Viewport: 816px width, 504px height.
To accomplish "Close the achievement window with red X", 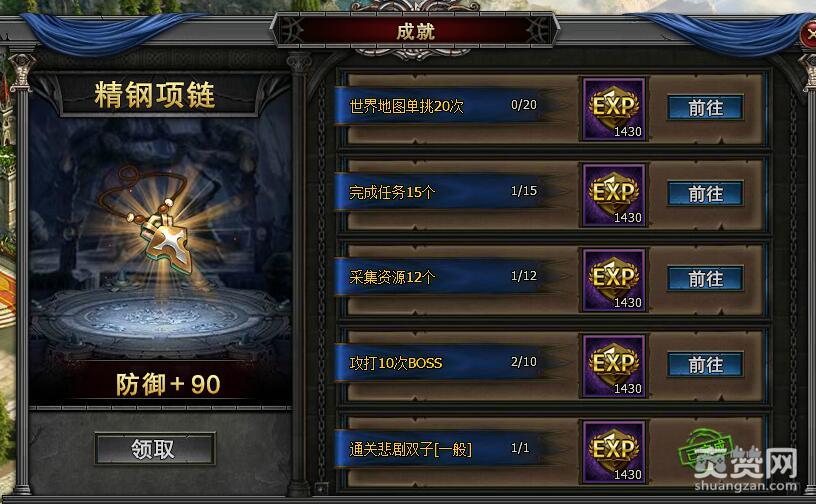I will coord(809,34).
